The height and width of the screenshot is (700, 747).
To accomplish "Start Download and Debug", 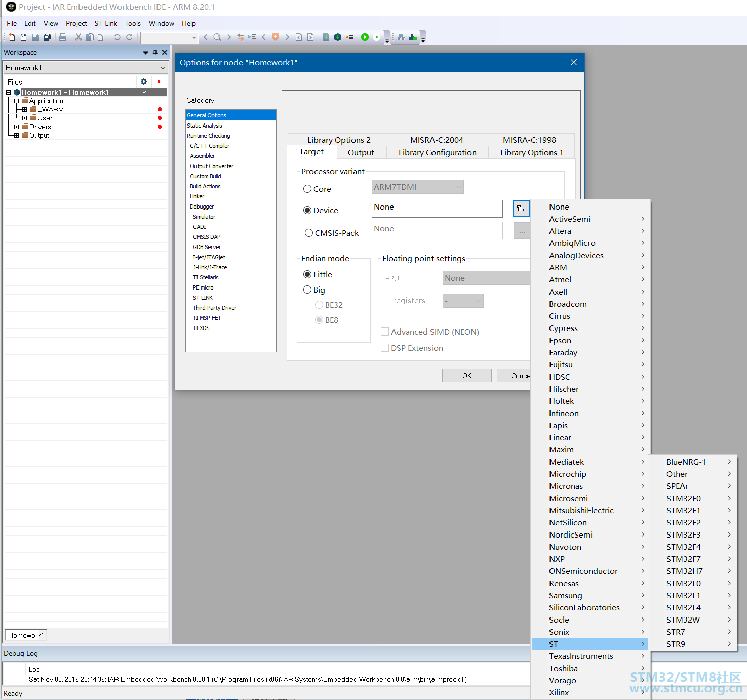I will pos(365,37).
